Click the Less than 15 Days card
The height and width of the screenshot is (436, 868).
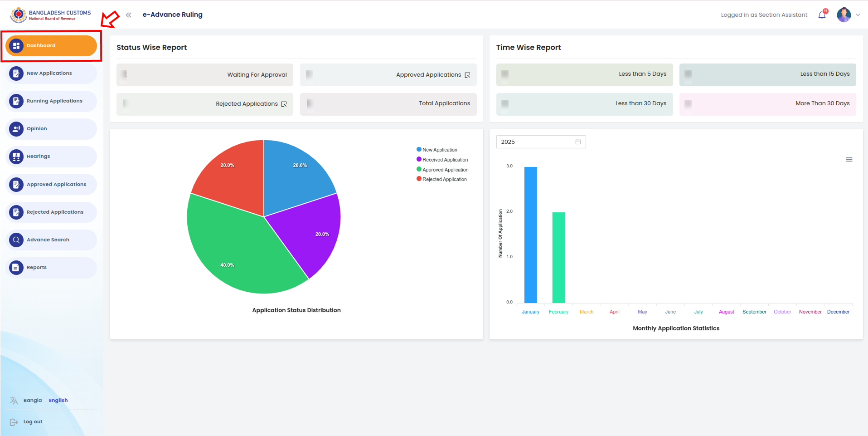click(768, 74)
